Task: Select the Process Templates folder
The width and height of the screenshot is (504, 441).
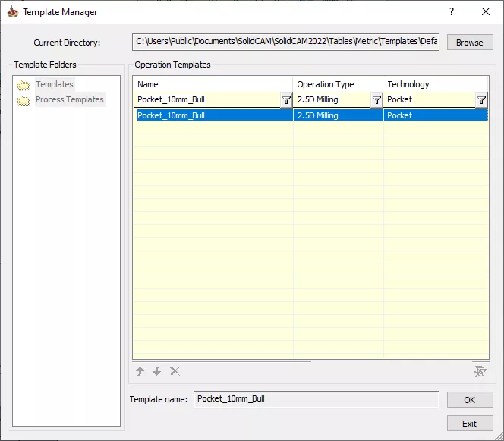Action: coord(69,99)
